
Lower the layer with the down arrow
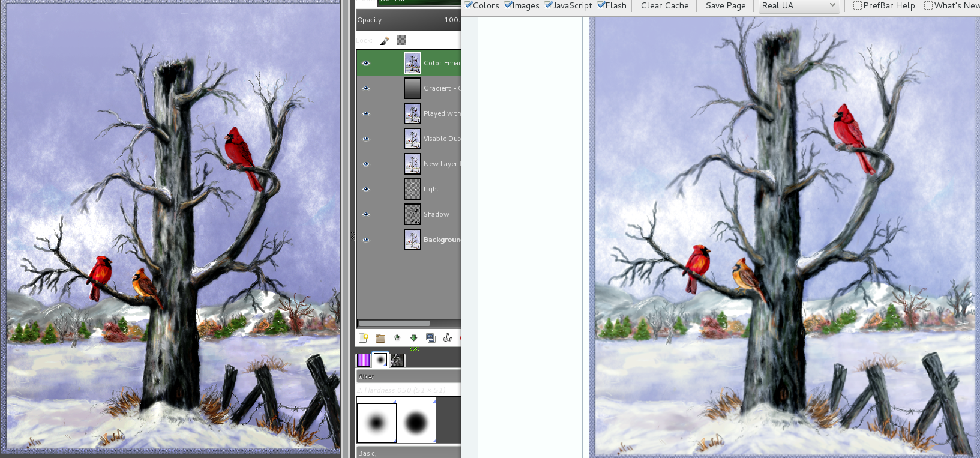pos(413,338)
